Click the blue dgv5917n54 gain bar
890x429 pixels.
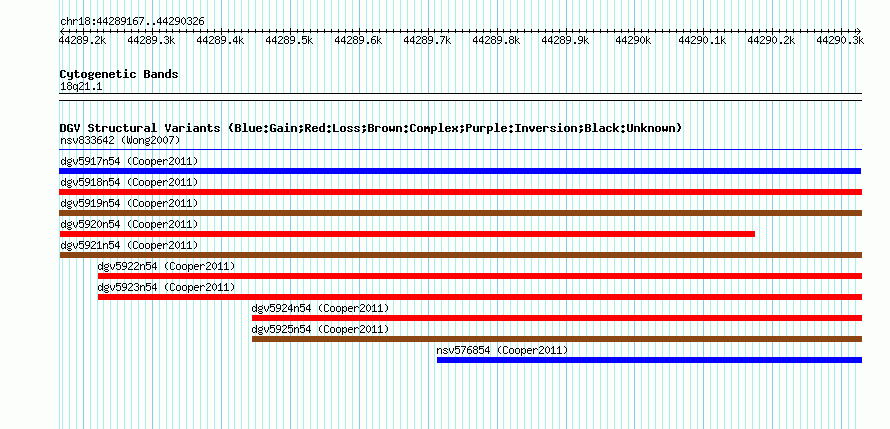pyautogui.click(x=460, y=171)
